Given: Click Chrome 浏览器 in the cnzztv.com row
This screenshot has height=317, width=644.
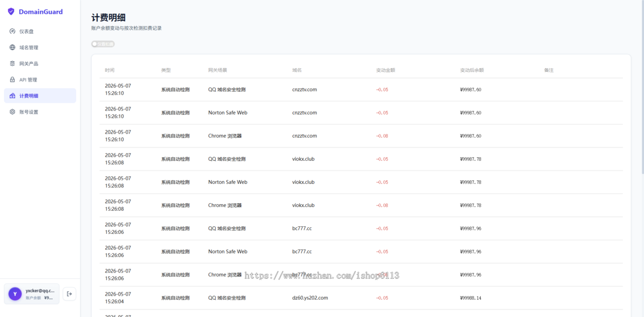Looking at the screenshot, I should coord(225,136).
